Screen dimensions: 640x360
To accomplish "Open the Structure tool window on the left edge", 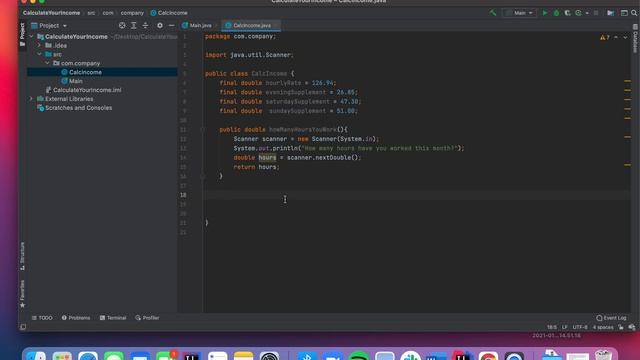I will pos(22,256).
